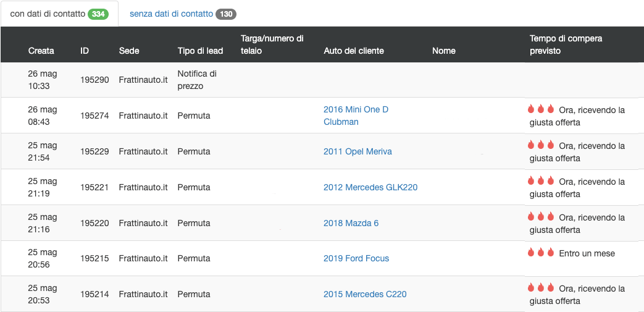Switch to 'senza dati di contatto' tab
This screenshot has height=312, width=644.
171,14
